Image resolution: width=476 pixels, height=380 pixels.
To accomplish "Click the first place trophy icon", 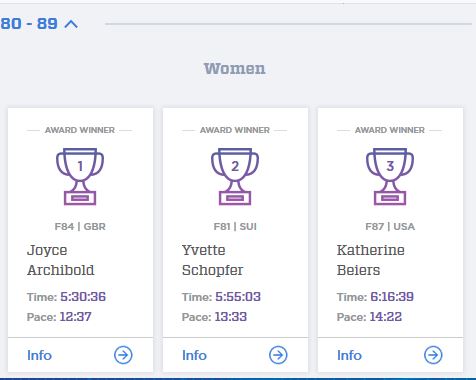I will point(80,176).
